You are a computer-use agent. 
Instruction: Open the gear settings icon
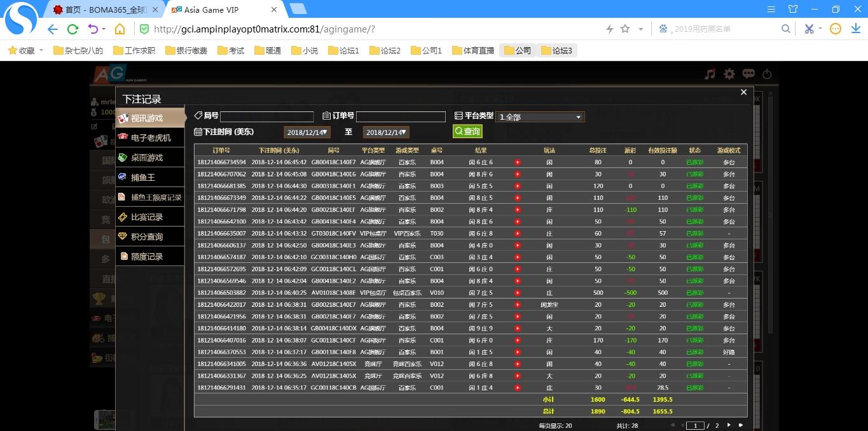[729, 74]
